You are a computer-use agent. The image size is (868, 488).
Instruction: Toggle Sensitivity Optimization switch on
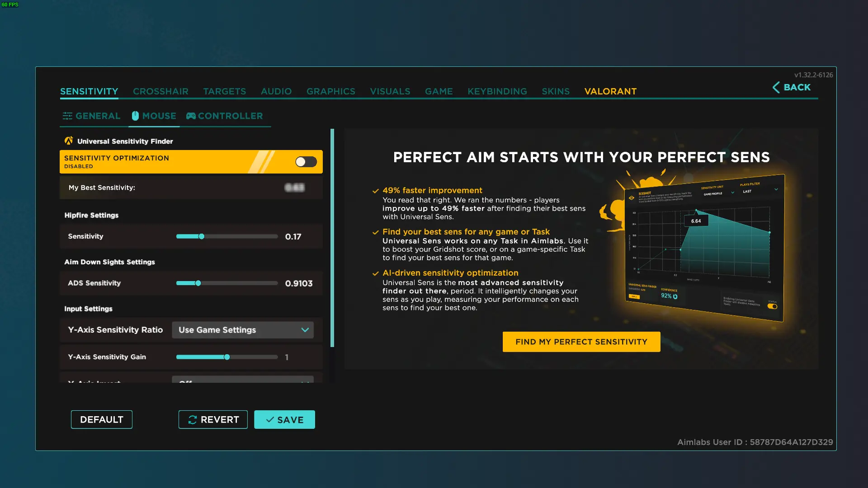pyautogui.click(x=306, y=162)
